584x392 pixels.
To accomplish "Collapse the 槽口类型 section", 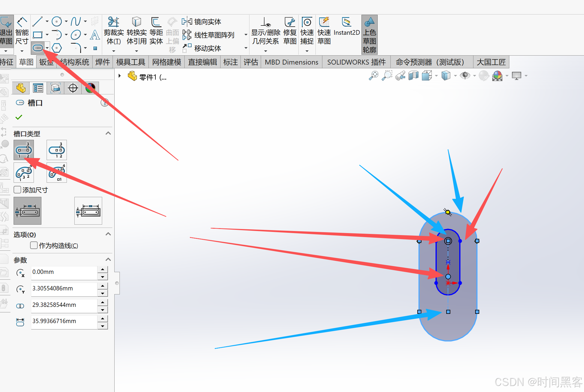I will (x=108, y=133).
